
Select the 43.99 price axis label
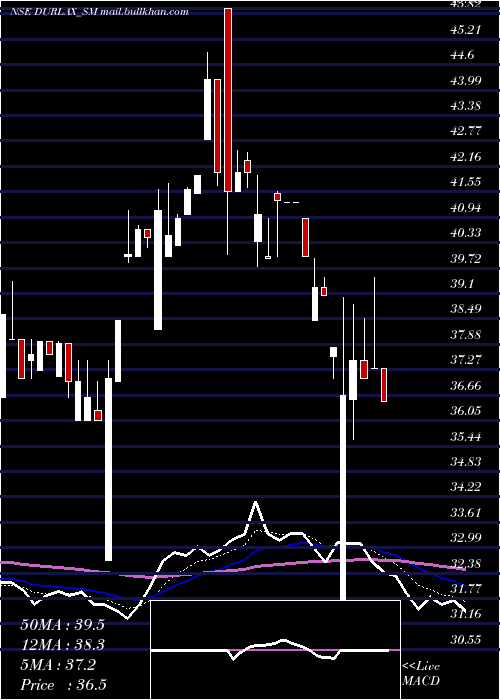tap(466, 81)
